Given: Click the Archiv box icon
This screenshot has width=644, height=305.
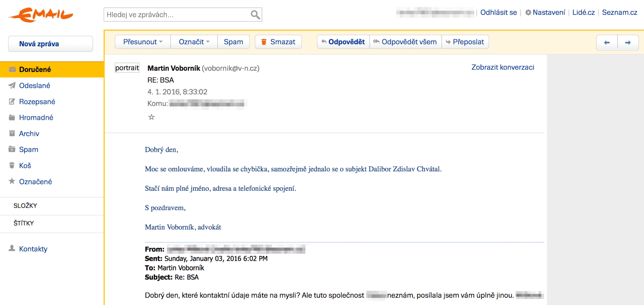Looking at the screenshot, I should pos(12,133).
